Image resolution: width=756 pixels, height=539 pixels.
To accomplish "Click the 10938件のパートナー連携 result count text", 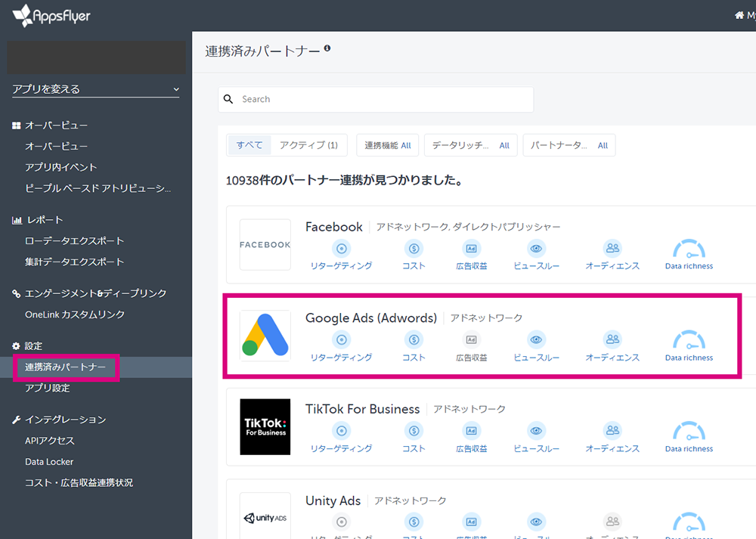I will (x=344, y=181).
